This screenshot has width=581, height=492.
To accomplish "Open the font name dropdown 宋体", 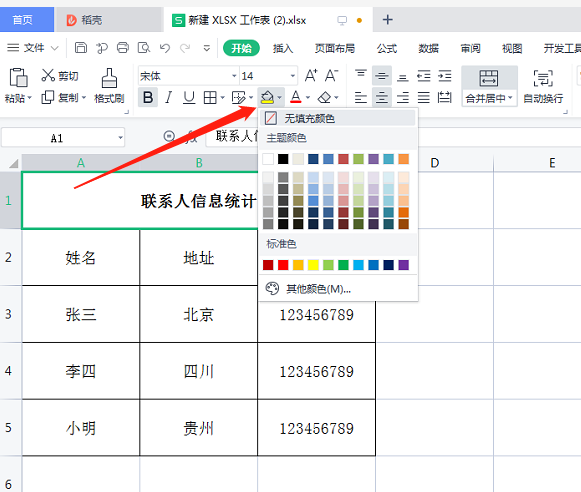I will point(235,76).
